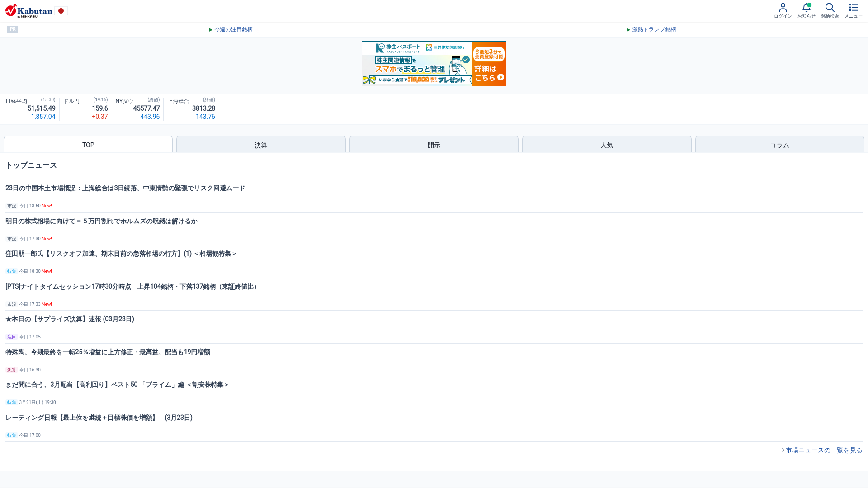Click 市況 tag on 17:33 article
Viewport: 868px width, 488px height.
11,304
